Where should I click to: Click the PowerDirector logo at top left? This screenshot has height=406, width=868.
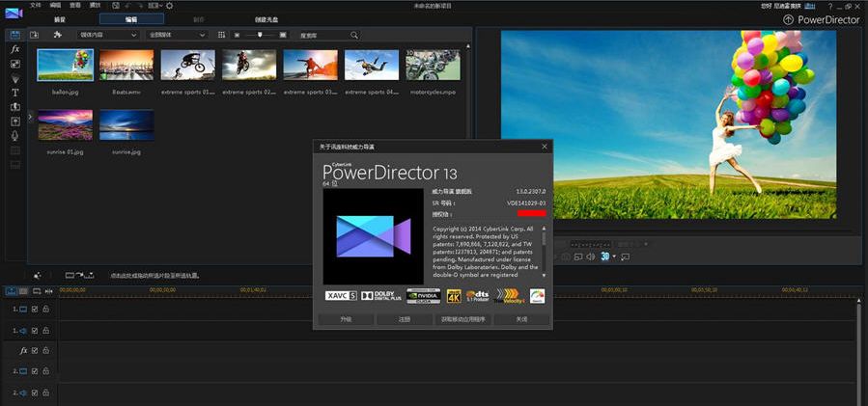tap(14, 13)
